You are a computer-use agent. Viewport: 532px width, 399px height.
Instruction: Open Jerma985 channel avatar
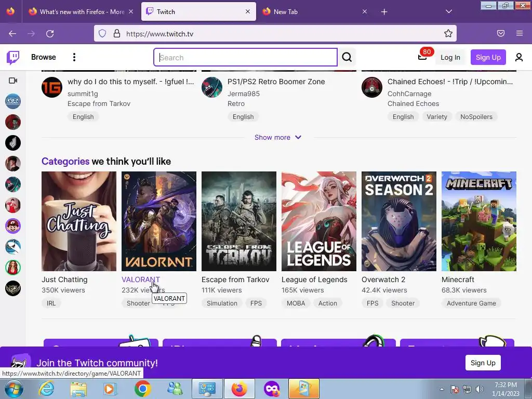tap(212, 87)
